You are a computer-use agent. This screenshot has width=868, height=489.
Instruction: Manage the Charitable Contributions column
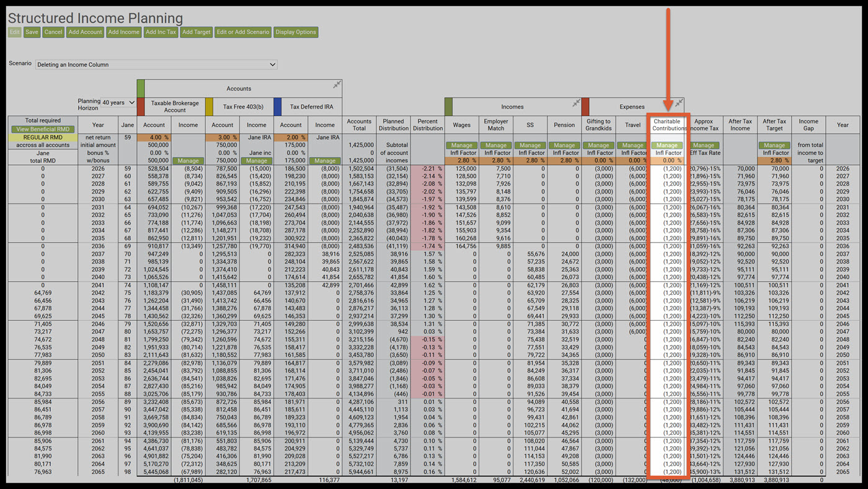667,145
